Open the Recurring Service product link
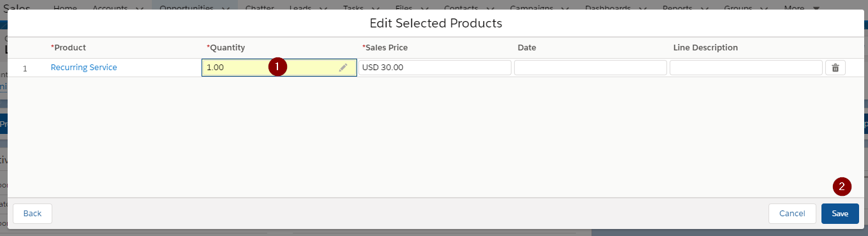Screen dimensions: 868x236 tap(84, 68)
